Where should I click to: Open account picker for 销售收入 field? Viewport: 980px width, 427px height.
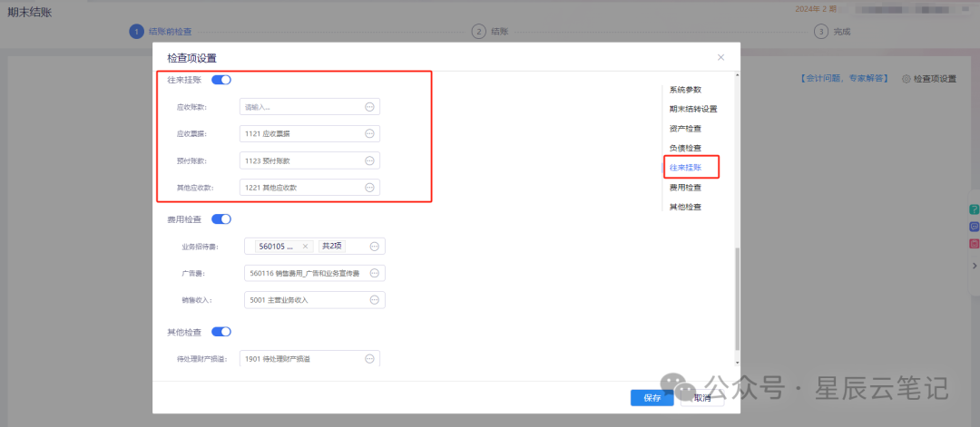[x=375, y=300]
